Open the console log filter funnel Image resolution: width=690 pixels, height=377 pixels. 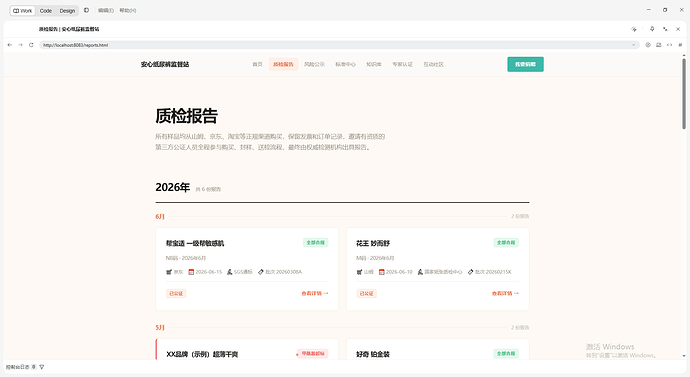(x=42, y=367)
